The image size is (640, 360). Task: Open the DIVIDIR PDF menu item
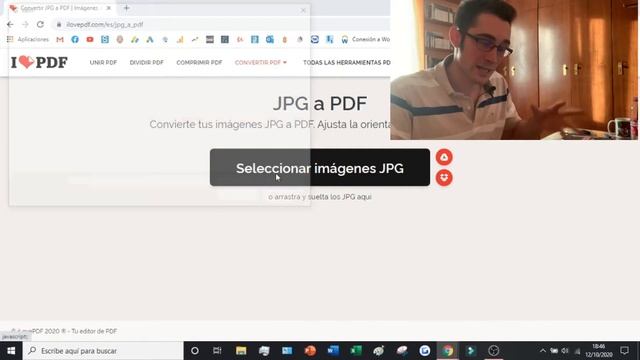[147, 62]
